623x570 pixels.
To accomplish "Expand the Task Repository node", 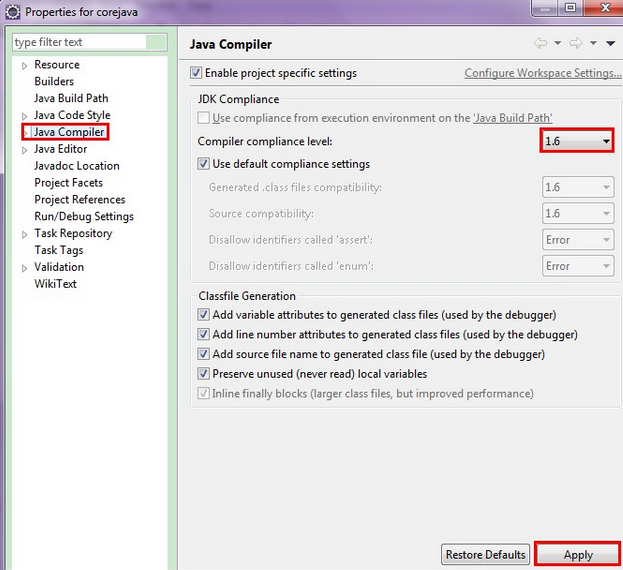I will coord(24,234).
